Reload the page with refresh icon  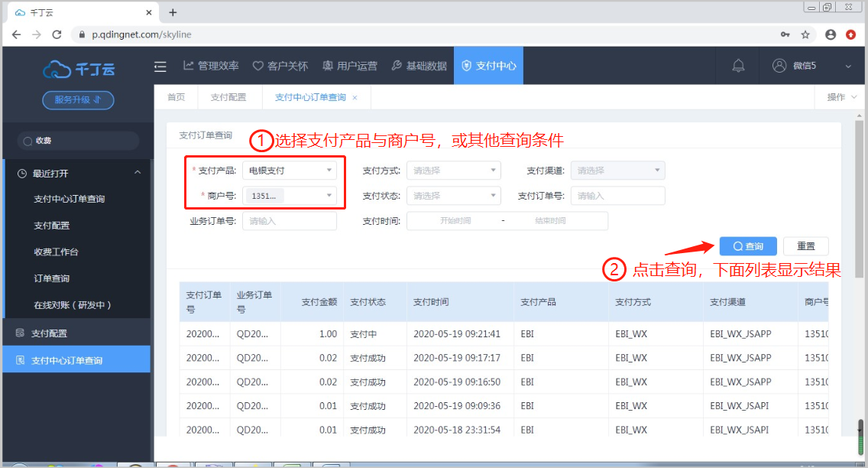57,34
